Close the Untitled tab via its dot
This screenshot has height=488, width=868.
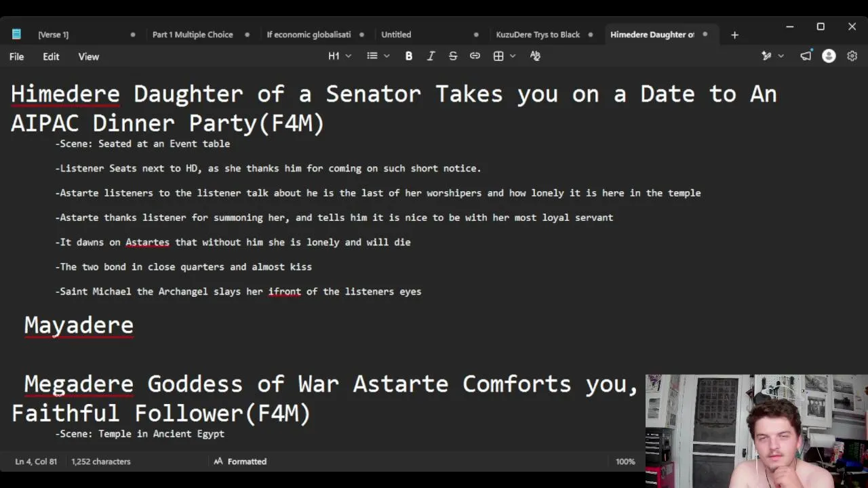pyautogui.click(x=476, y=35)
